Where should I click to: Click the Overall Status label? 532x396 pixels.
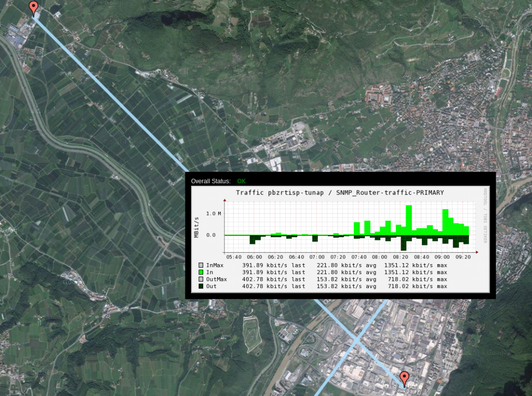pyautogui.click(x=210, y=181)
